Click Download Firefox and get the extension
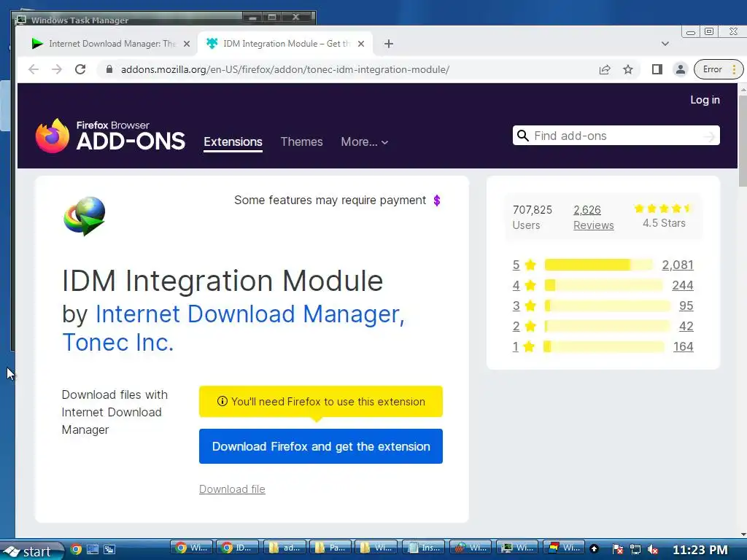 pyautogui.click(x=321, y=446)
